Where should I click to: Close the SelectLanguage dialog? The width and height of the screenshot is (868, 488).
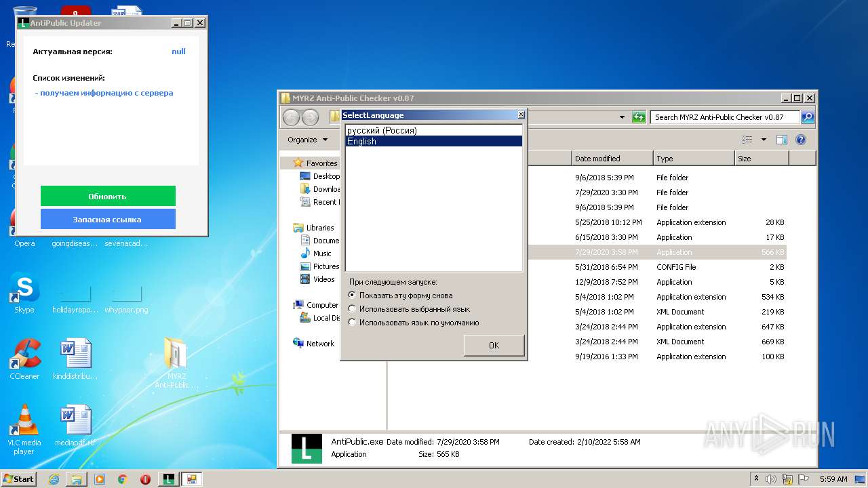(521, 115)
